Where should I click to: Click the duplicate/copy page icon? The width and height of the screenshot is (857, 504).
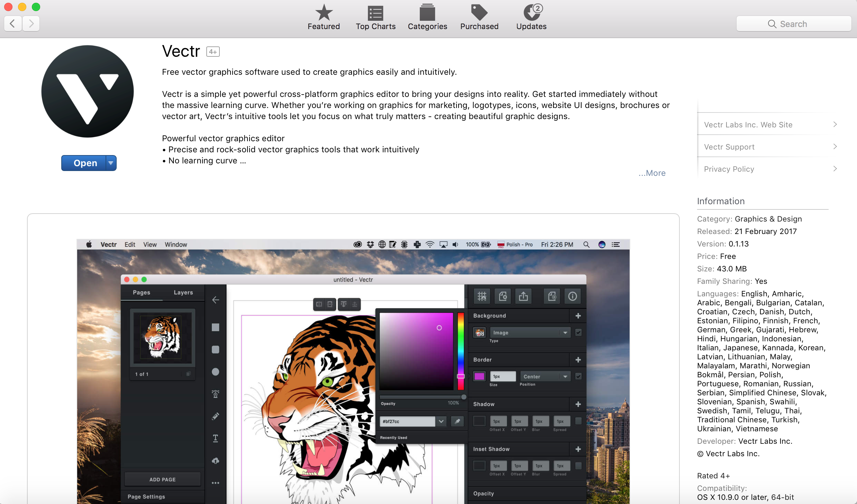click(x=551, y=296)
